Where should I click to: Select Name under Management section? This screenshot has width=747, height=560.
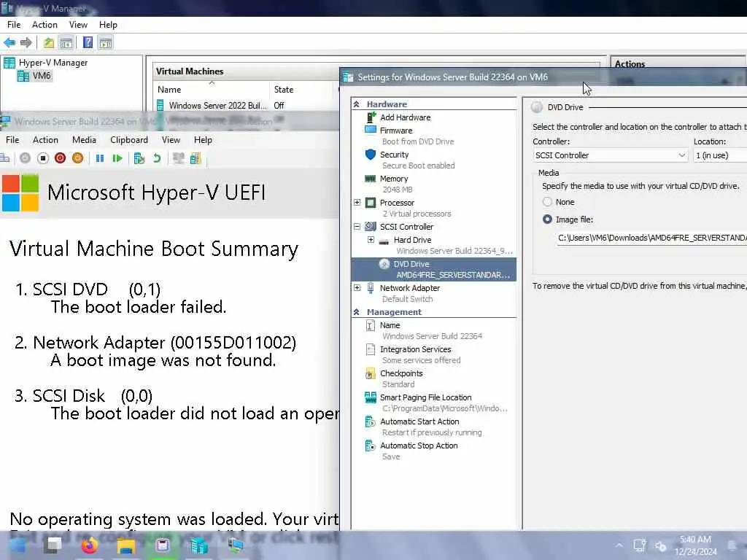390,325
